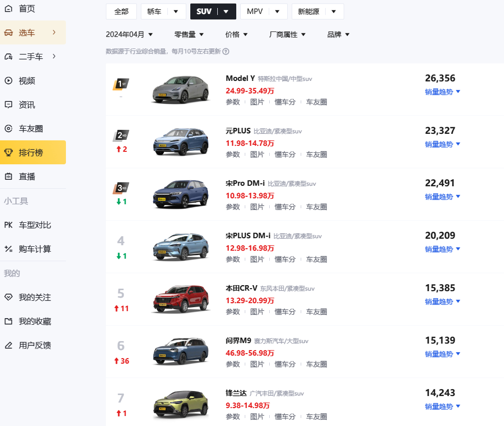Expand the 选车 submenu chevron
The width and height of the screenshot is (504, 426).
point(54,32)
